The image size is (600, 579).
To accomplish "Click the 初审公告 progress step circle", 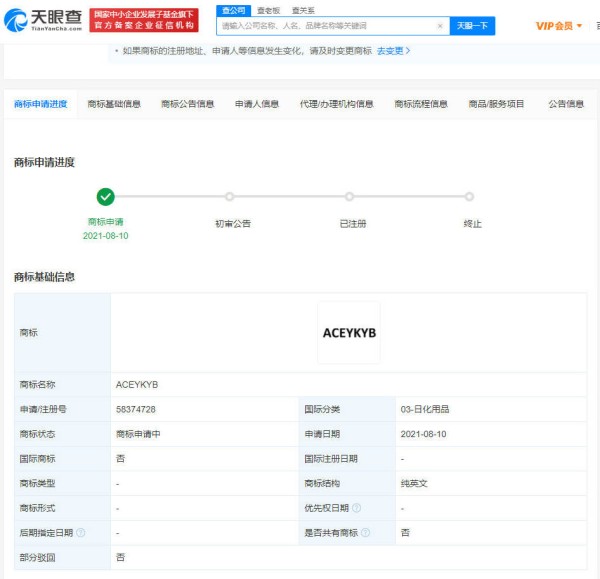I will pyautogui.click(x=230, y=197).
